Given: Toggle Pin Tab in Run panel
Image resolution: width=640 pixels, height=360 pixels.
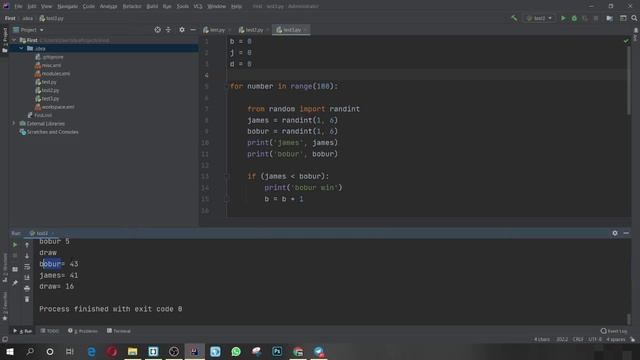Looking at the screenshot, I should [x=15, y=283].
